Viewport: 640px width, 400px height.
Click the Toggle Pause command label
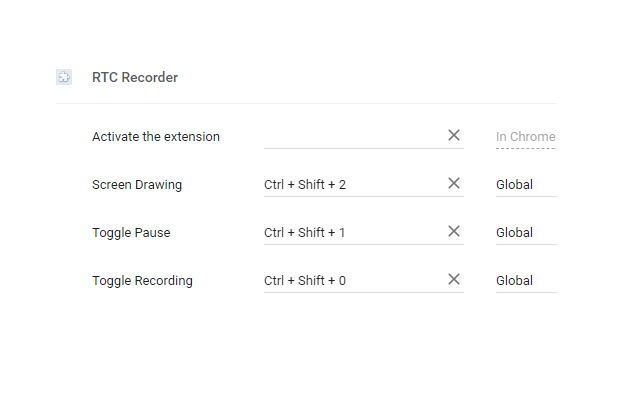coord(131,233)
